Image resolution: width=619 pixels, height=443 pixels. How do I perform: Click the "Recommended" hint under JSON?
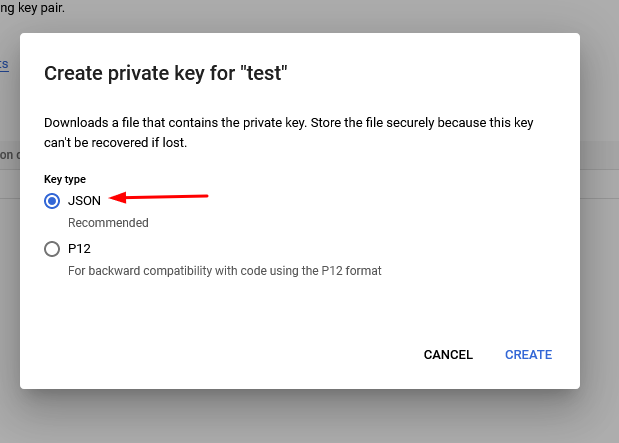click(x=108, y=223)
